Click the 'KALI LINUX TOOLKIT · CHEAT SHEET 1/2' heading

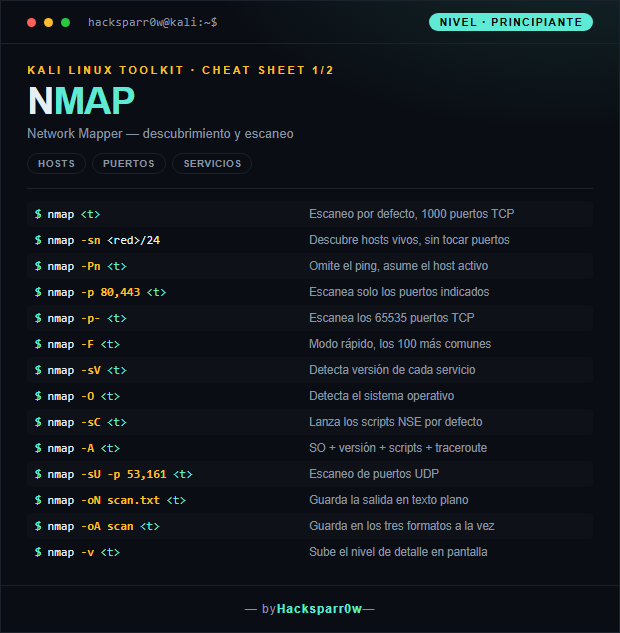(x=180, y=70)
